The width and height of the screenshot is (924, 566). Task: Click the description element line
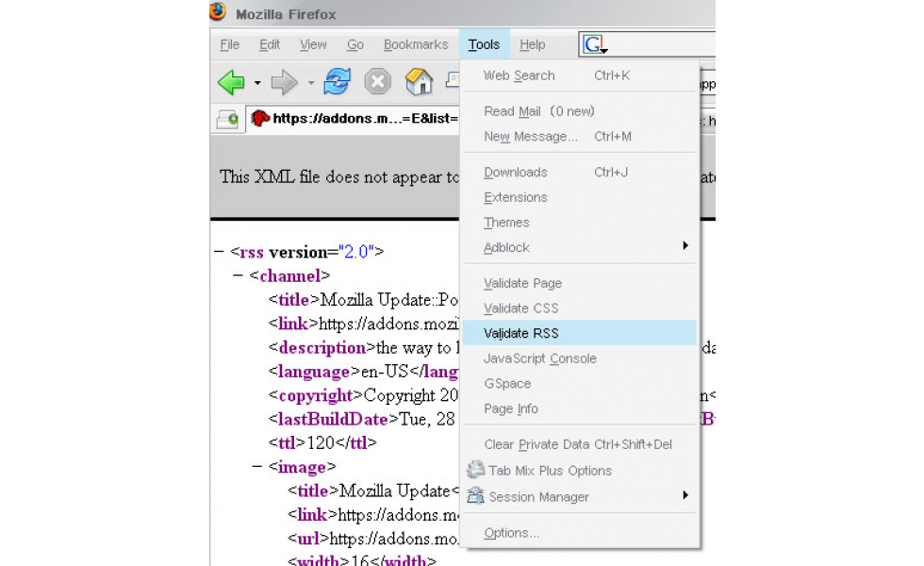tap(363, 348)
